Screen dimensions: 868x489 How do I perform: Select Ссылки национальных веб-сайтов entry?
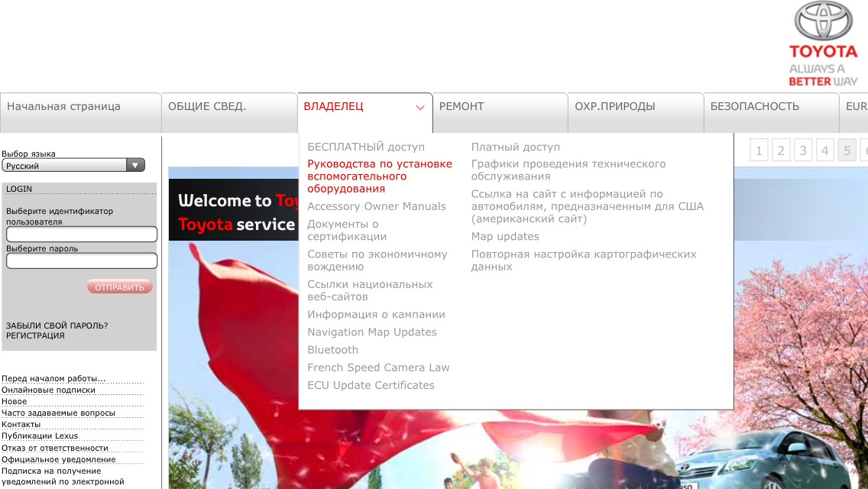pyautogui.click(x=371, y=290)
